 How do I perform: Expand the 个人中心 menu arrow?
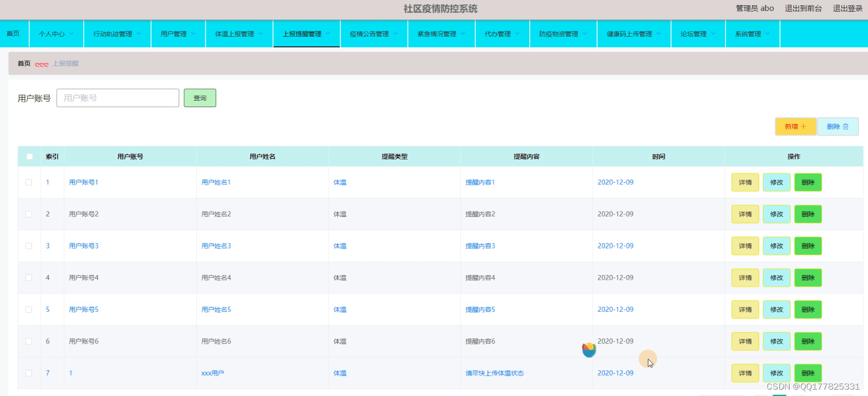[x=71, y=34]
